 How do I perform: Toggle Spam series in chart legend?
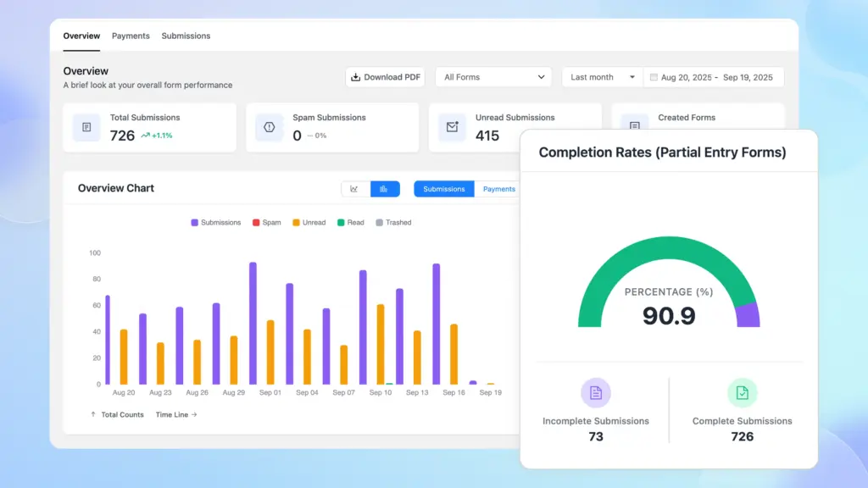(x=267, y=223)
